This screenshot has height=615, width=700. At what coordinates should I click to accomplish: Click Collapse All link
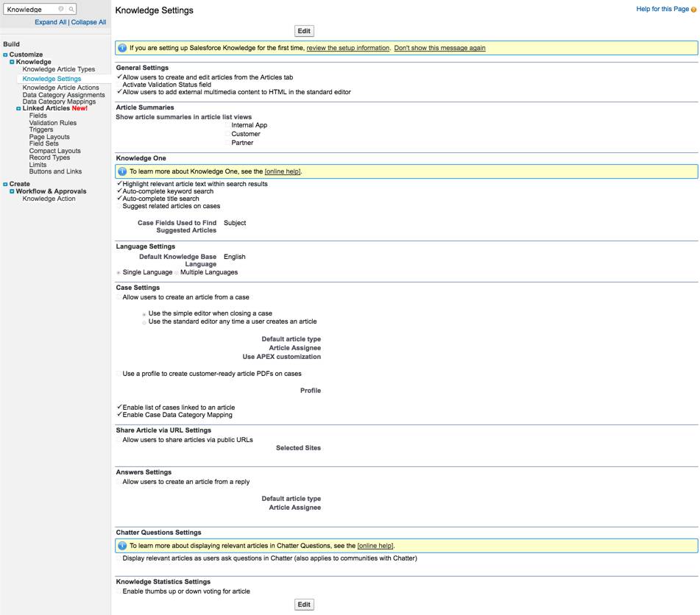[x=88, y=22]
